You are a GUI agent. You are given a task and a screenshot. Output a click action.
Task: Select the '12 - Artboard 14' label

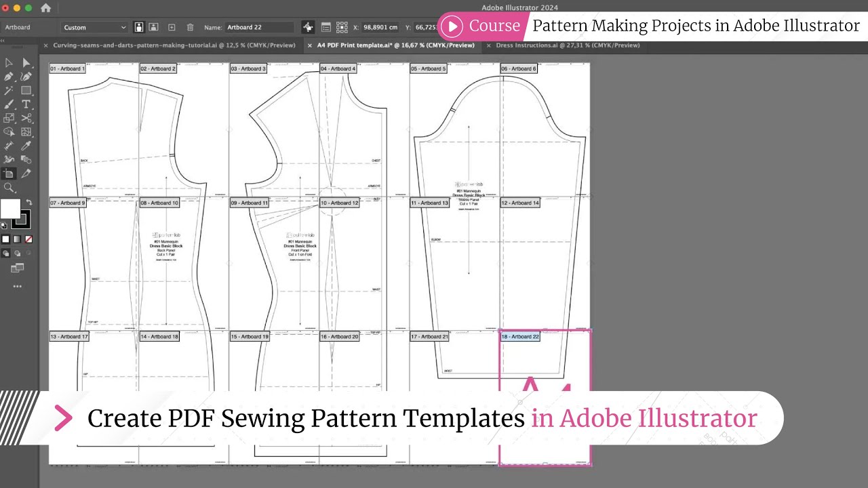(520, 203)
